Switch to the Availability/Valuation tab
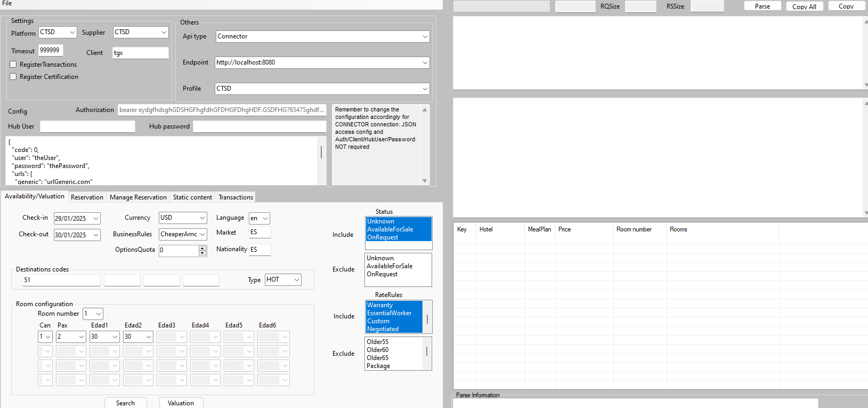This screenshot has width=868, height=408. pos(35,196)
